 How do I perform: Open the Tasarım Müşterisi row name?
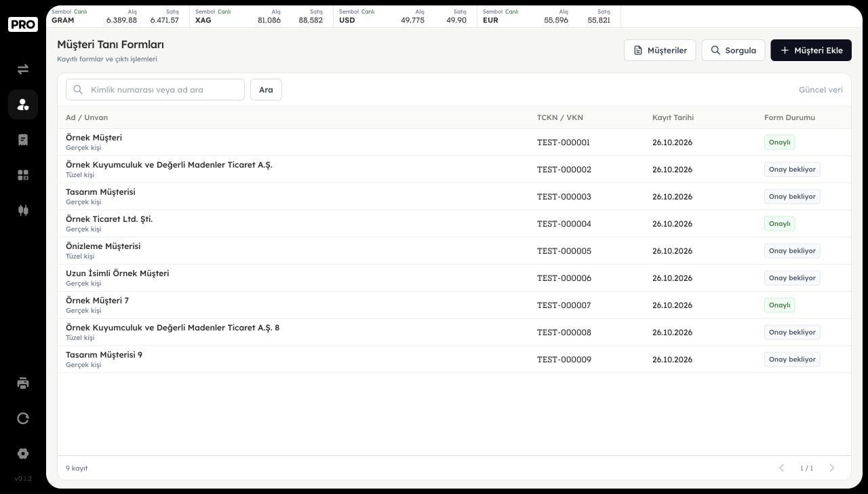point(100,192)
